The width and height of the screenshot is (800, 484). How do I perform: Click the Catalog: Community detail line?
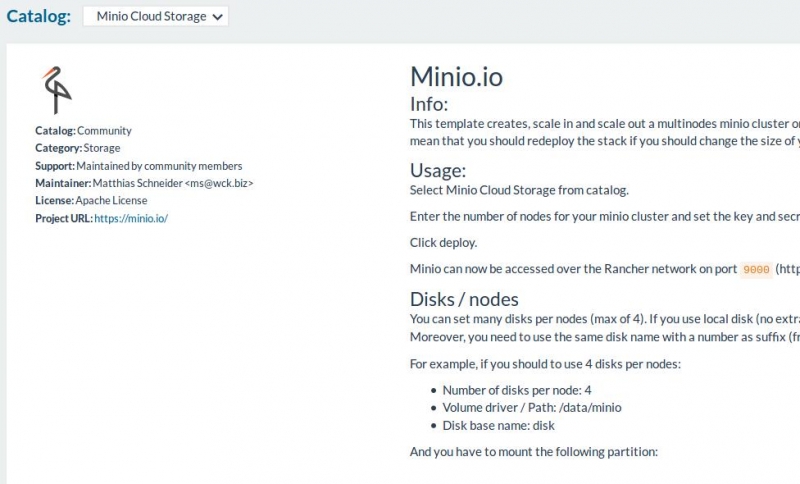point(84,131)
